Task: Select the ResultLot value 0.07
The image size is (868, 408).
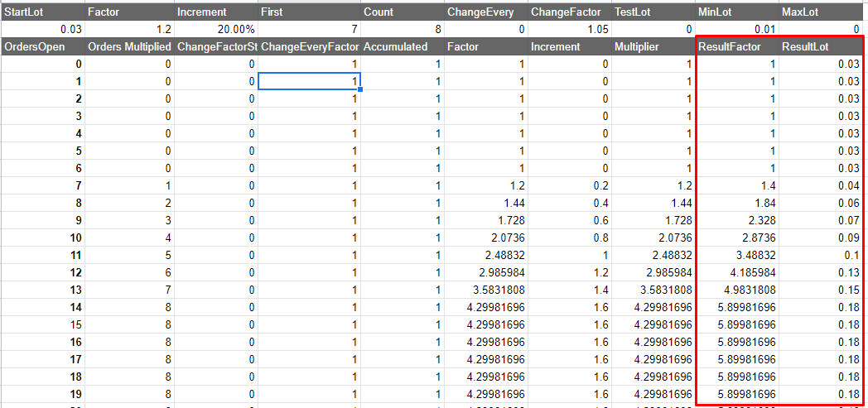Action: (822, 221)
